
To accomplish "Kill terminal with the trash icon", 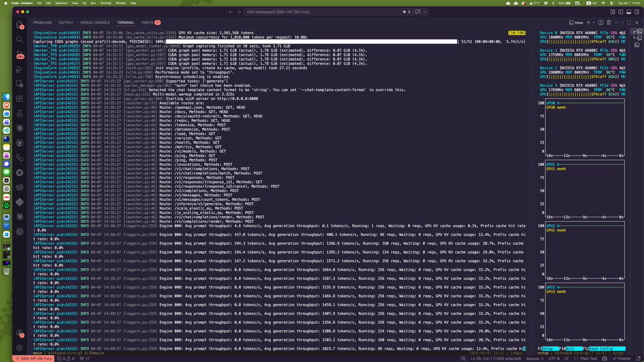I will click(608, 23).
